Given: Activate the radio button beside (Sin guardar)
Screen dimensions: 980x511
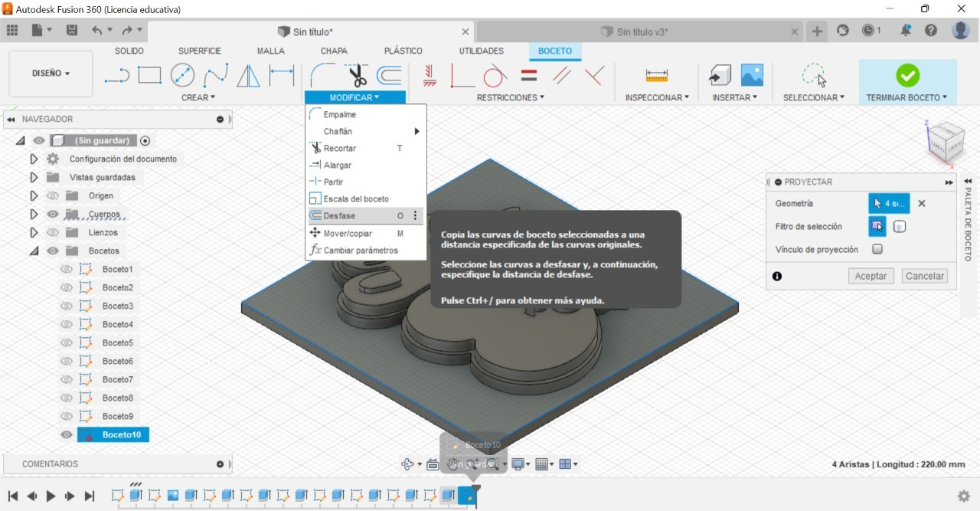Looking at the screenshot, I should (x=145, y=140).
